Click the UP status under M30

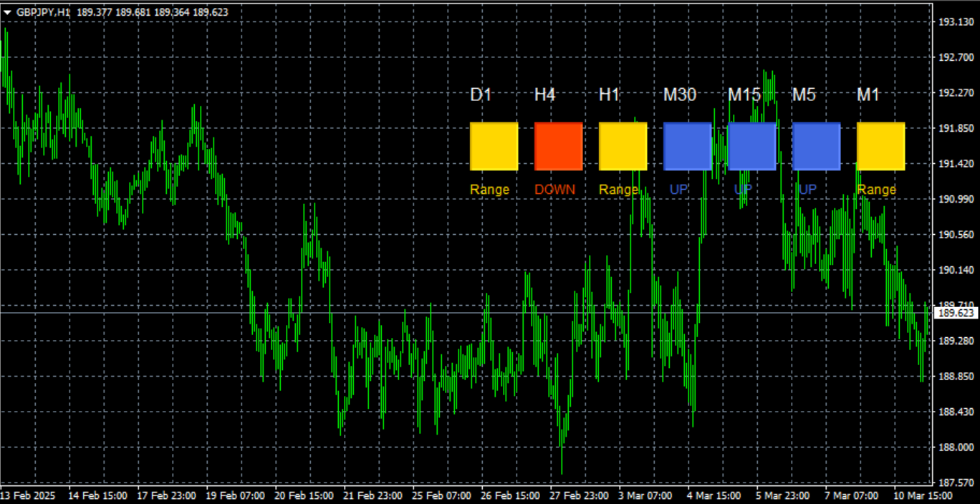tap(678, 190)
